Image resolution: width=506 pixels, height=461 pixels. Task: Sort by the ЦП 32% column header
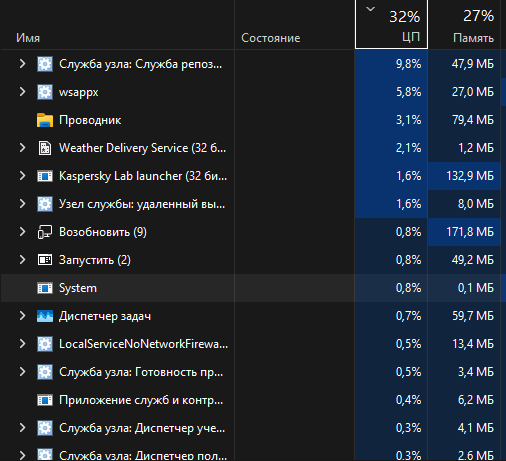click(391, 25)
